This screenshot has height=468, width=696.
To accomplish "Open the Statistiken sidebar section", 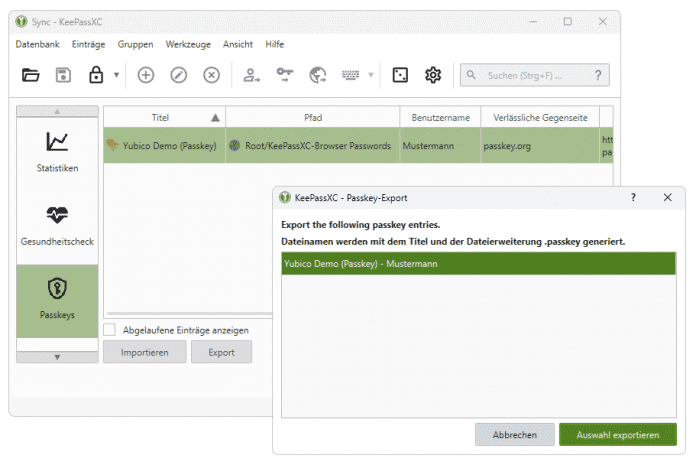I will click(x=57, y=151).
